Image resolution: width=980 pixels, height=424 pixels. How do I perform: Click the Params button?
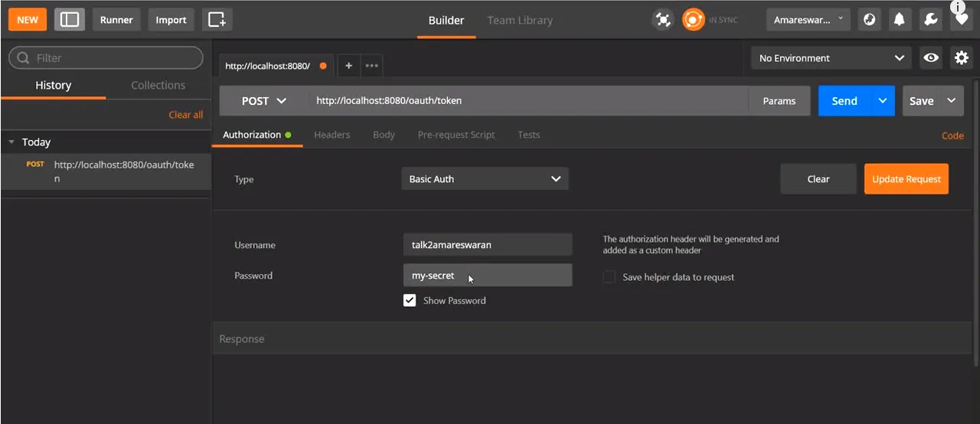click(779, 101)
